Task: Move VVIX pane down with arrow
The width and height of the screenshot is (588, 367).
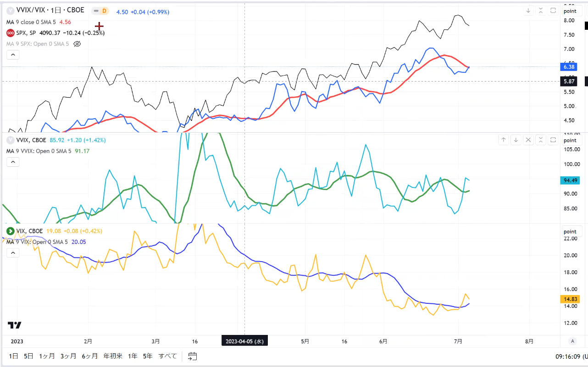Action: [516, 140]
